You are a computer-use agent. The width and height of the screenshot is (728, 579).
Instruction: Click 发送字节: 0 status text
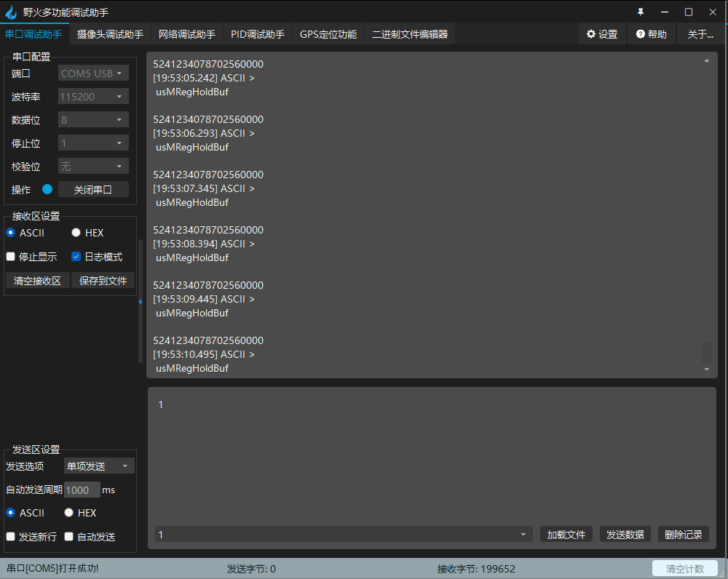pos(251,569)
